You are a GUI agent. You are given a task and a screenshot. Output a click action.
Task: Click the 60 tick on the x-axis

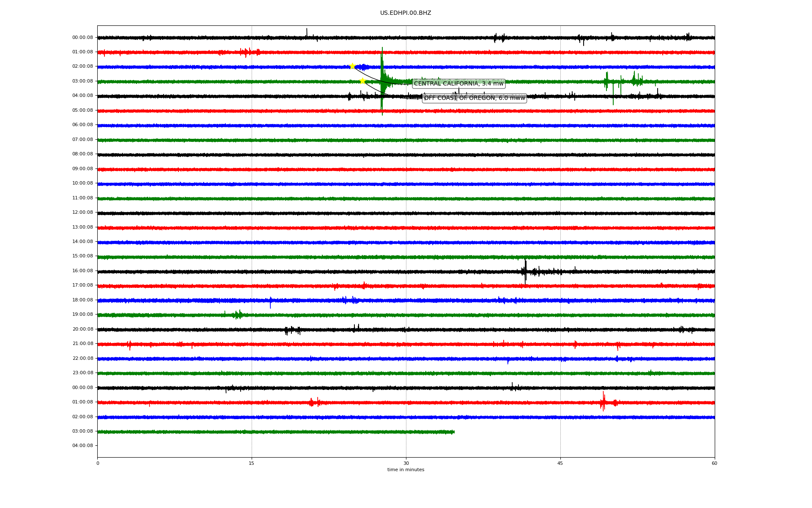click(714, 463)
